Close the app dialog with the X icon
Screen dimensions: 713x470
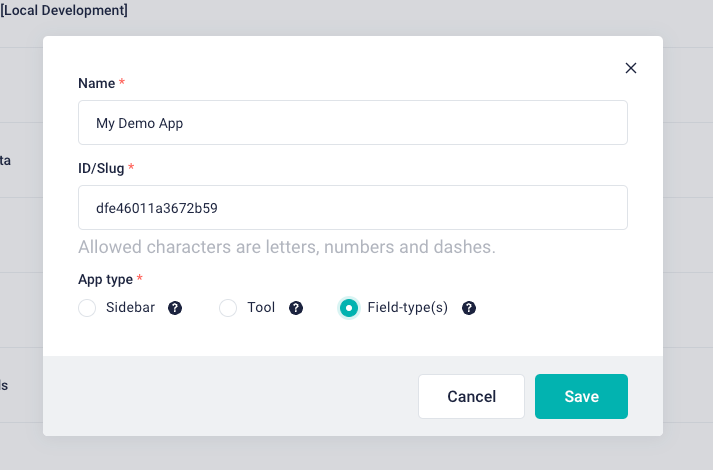pos(631,68)
